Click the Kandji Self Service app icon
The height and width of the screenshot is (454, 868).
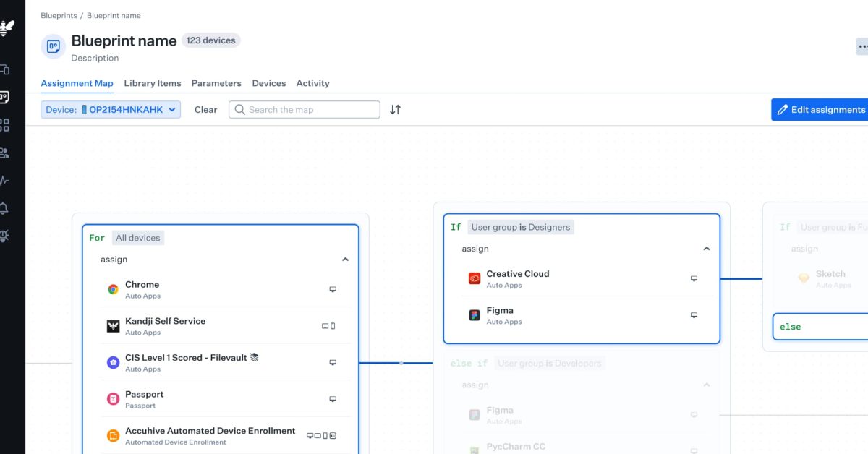113,326
